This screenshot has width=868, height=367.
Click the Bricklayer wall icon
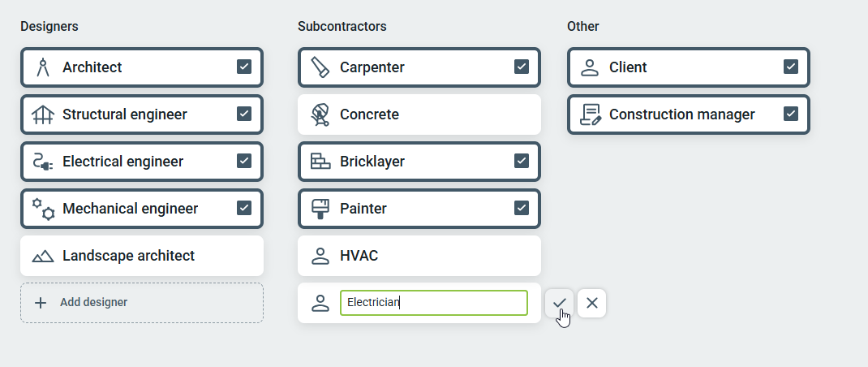coord(320,162)
